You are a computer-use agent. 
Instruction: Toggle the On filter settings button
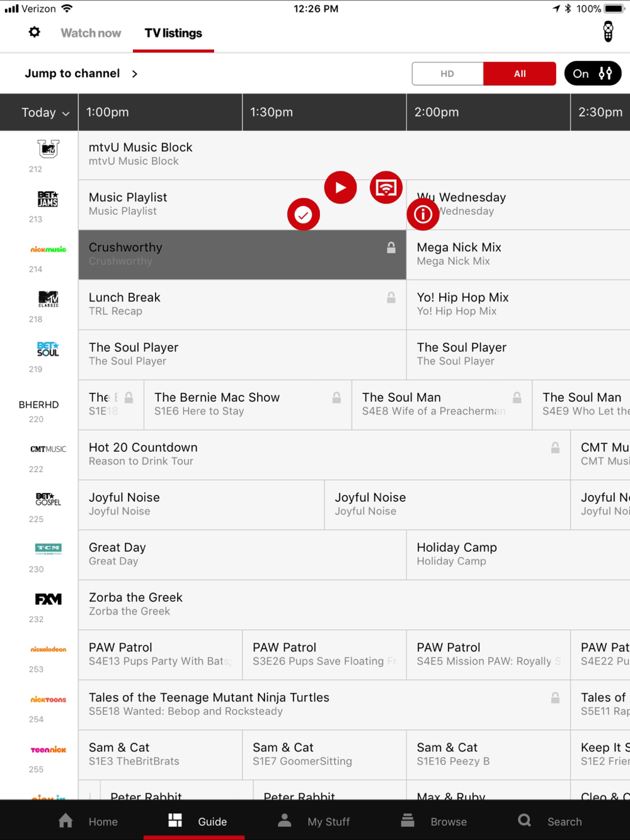click(x=593, y=74)
